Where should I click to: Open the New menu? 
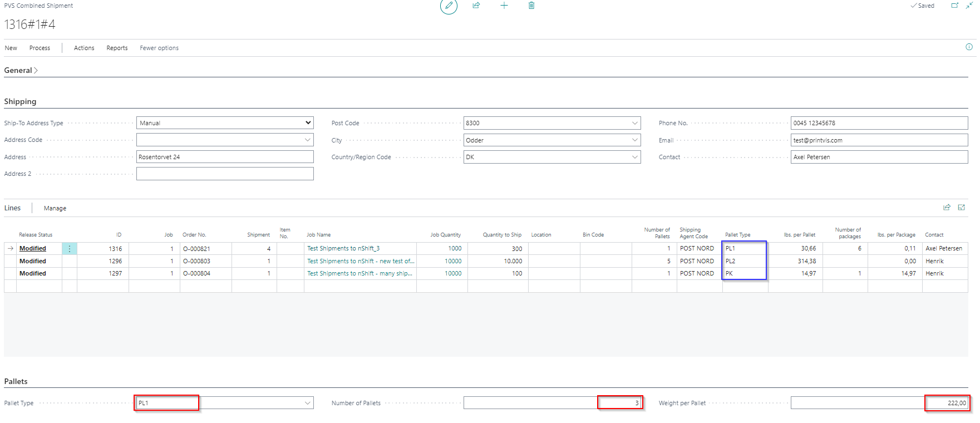coord(11,48)
